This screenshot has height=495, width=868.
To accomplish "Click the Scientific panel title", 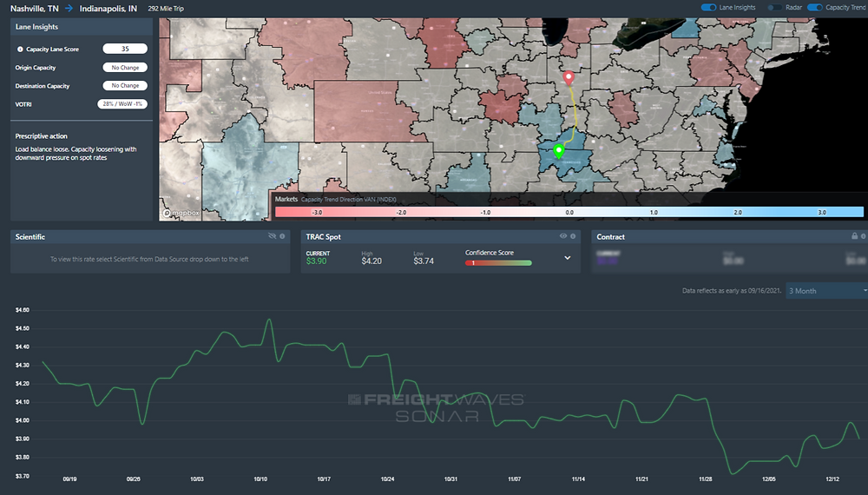I will point(30,236).
